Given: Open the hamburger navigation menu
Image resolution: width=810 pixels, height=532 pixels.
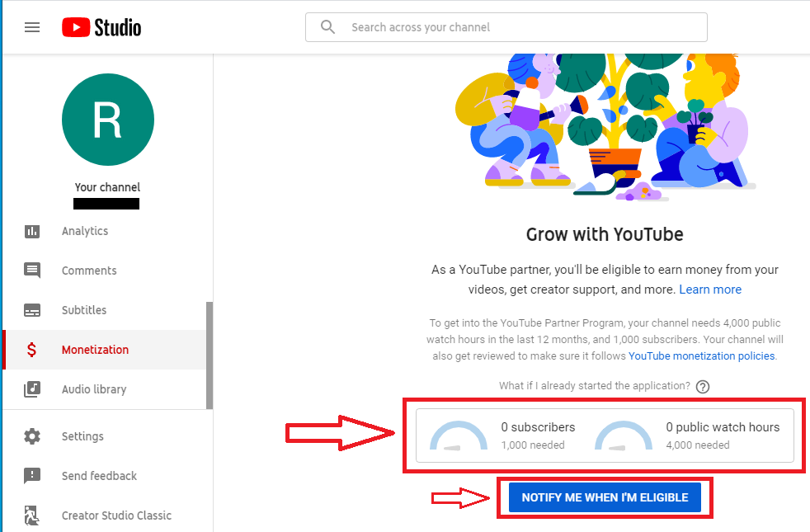Looking at the screenshot, I should 32,27.
